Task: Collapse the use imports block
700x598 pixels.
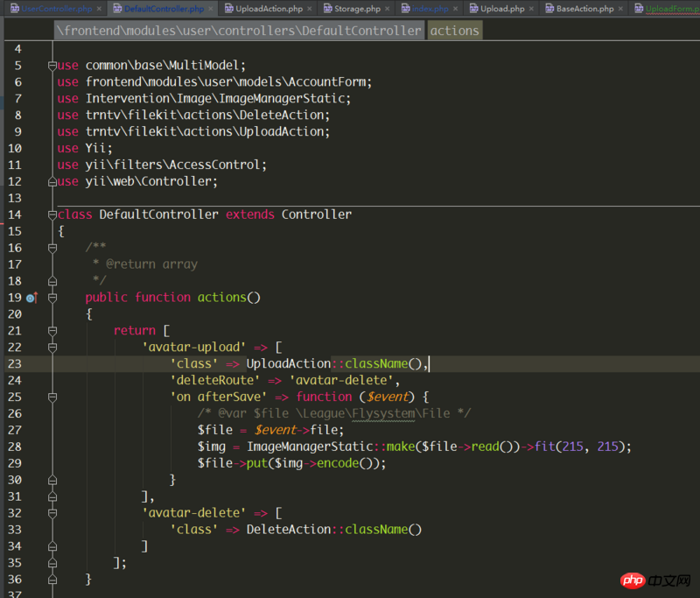Action: (x=52, y=66)
